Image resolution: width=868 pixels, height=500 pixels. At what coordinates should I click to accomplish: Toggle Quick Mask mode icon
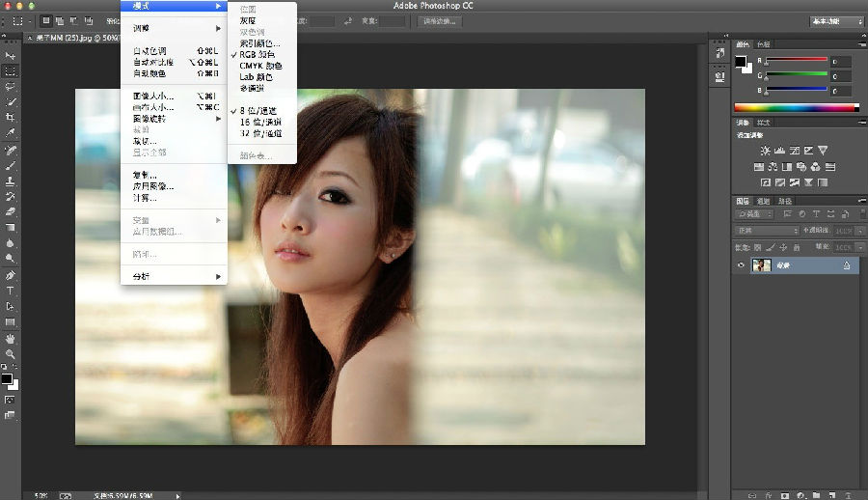click(x=11, y=399)
